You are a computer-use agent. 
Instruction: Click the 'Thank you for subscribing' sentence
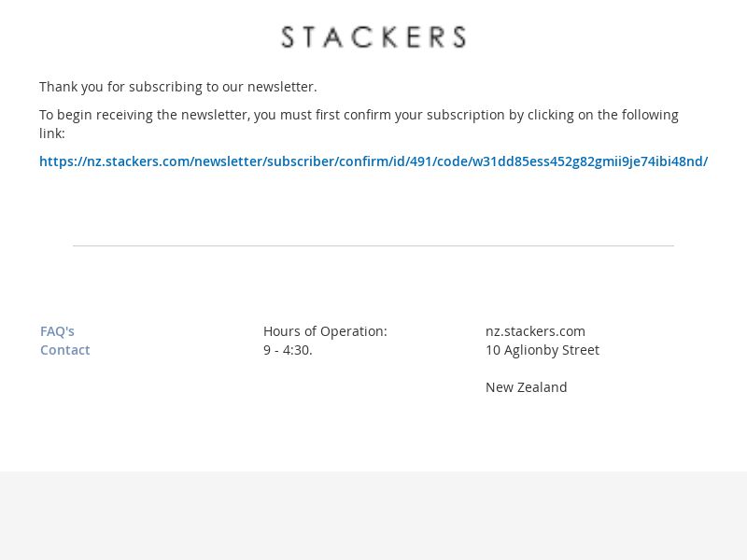[177, 87]
